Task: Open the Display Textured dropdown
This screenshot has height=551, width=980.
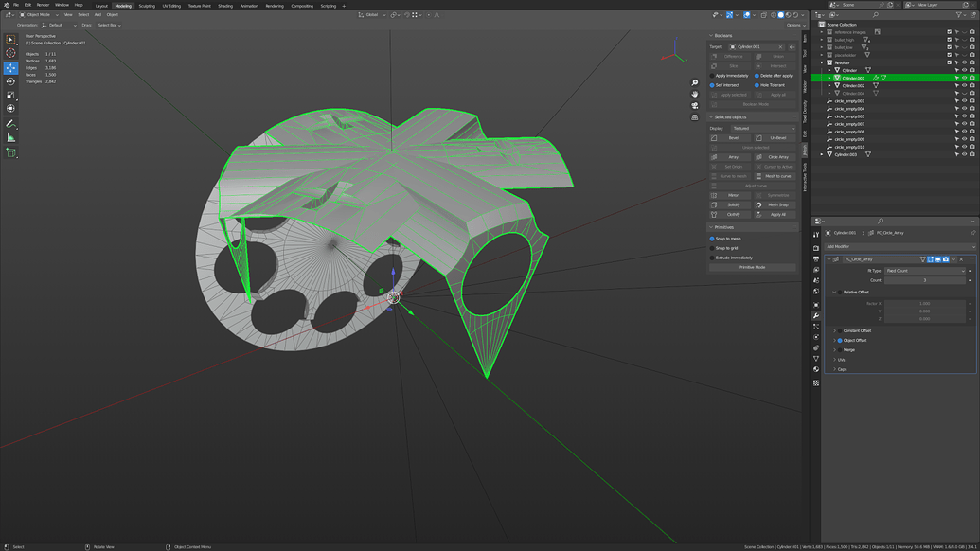Action: [764, 128]
